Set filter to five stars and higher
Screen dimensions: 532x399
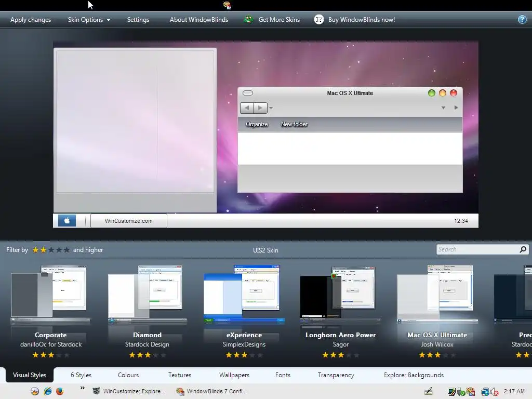coord(66,250)
